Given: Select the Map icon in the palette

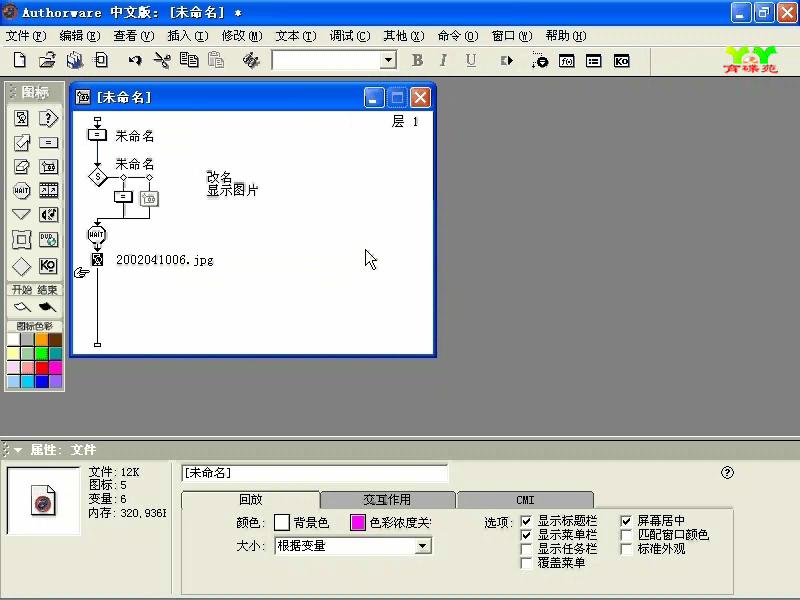Looking at the screenshot, I should pyautogui.click(x=48, y=166).
